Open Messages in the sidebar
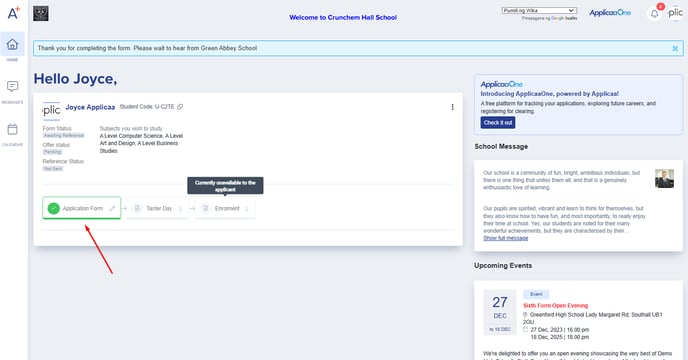This screenshot has height=360, width=688. click(x=12, y=86)
